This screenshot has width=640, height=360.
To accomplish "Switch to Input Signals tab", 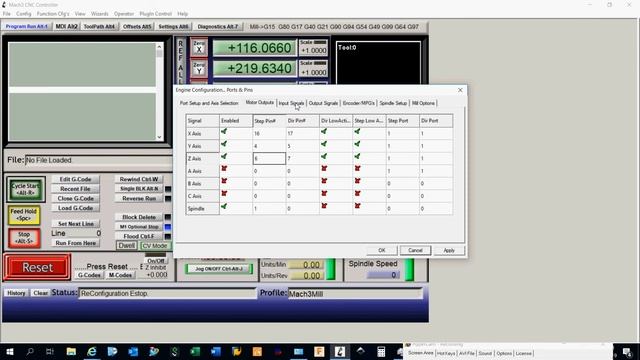I will pyautogui.click(x=291, y=103).
